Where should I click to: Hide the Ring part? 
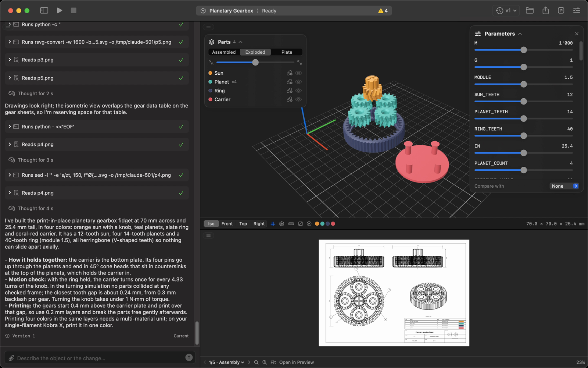click(298, 91)
